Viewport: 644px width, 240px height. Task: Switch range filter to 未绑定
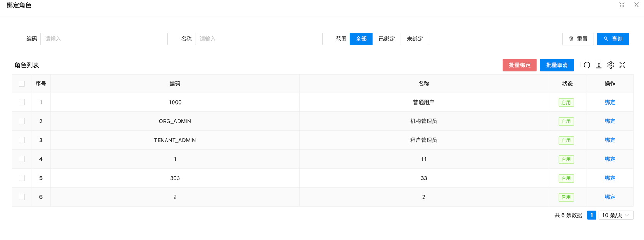pyautogui.click(x=415, y=39)
